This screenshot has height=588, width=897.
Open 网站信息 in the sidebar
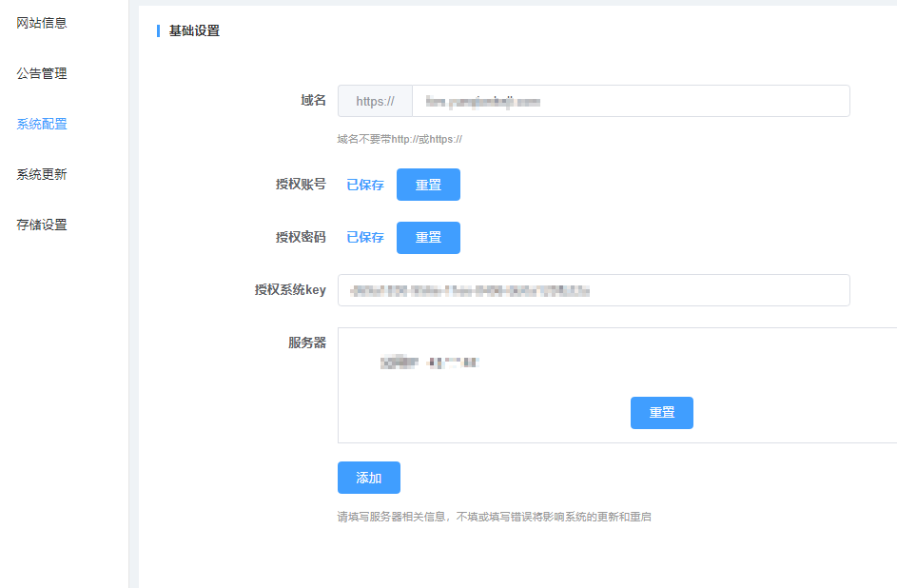point(42,23)
